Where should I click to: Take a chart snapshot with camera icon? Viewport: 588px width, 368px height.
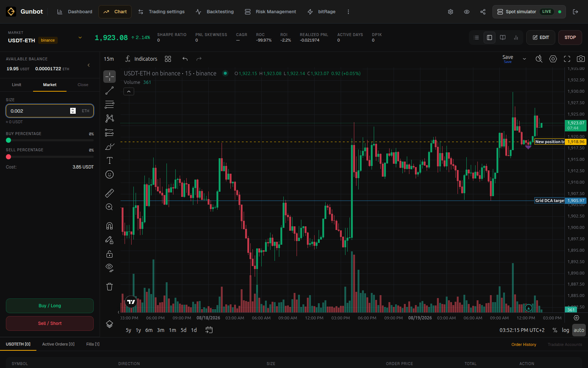click(581, 59)
